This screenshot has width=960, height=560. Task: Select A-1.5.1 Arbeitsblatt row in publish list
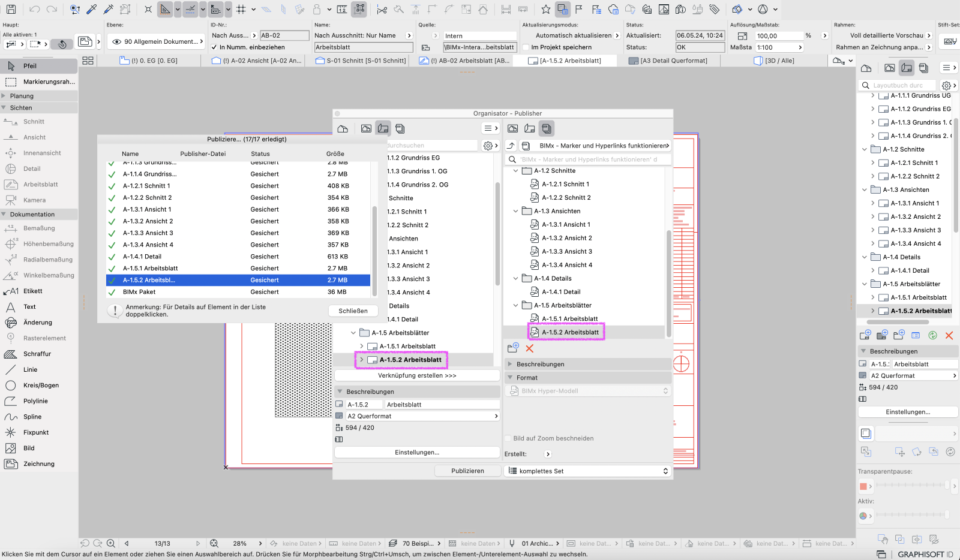pyautogui.click(x=239, y=269)
